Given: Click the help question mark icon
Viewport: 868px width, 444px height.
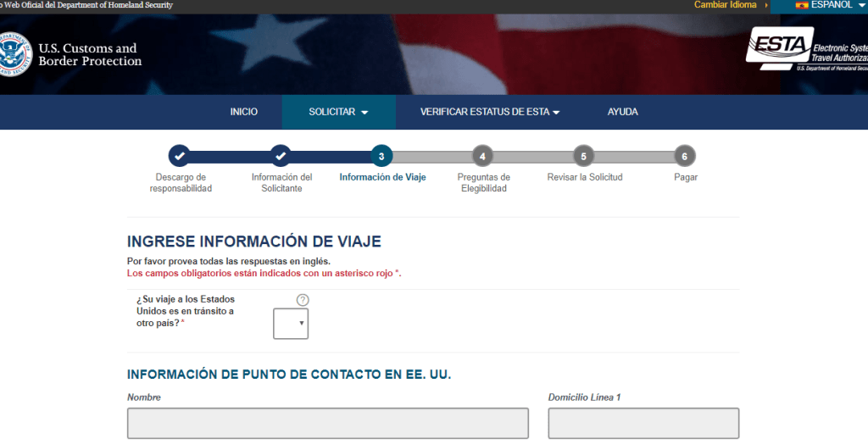Looking at the screenshot, I should (x=303, y=300).
